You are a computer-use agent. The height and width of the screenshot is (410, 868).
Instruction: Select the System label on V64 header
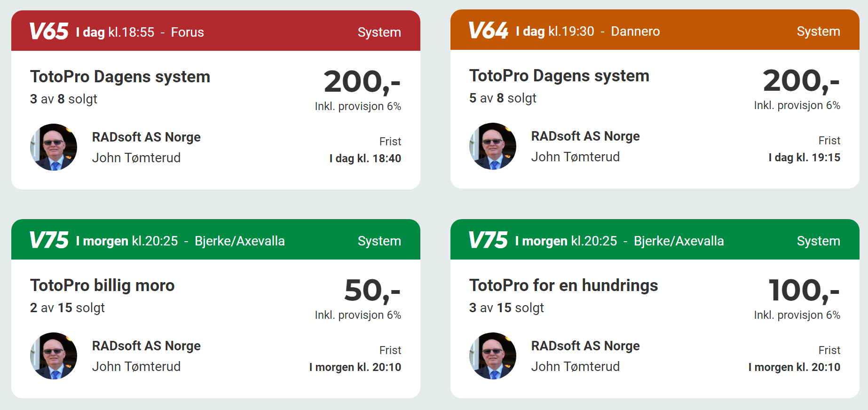click(818, 31)
